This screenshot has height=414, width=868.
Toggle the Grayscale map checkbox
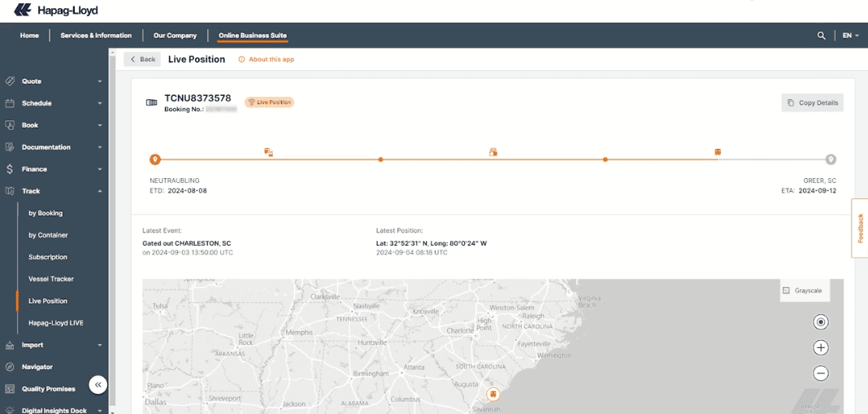pyautogui.click(x=786, y=290)
